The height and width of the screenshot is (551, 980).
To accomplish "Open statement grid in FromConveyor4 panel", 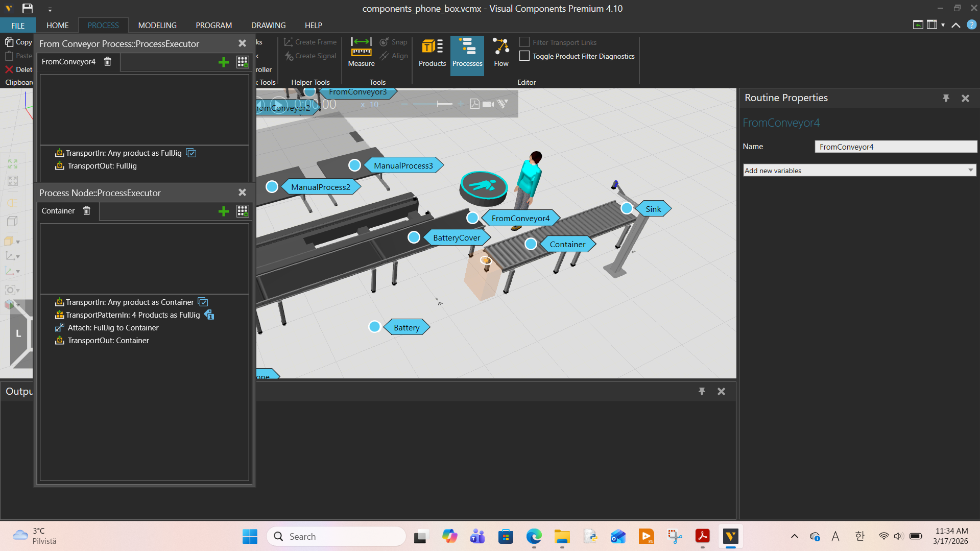I will click(x=243, y=62).
